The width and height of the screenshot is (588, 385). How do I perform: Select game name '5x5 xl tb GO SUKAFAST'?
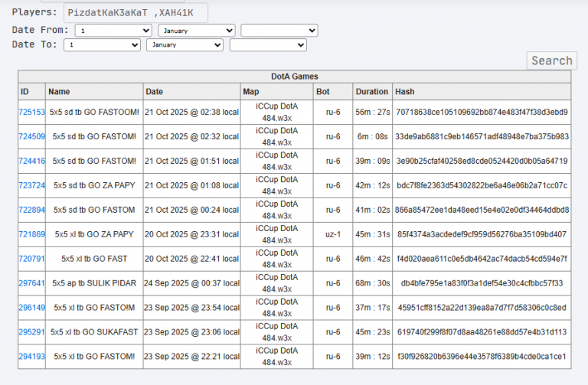pyautogui.click(x=94, y=331)
